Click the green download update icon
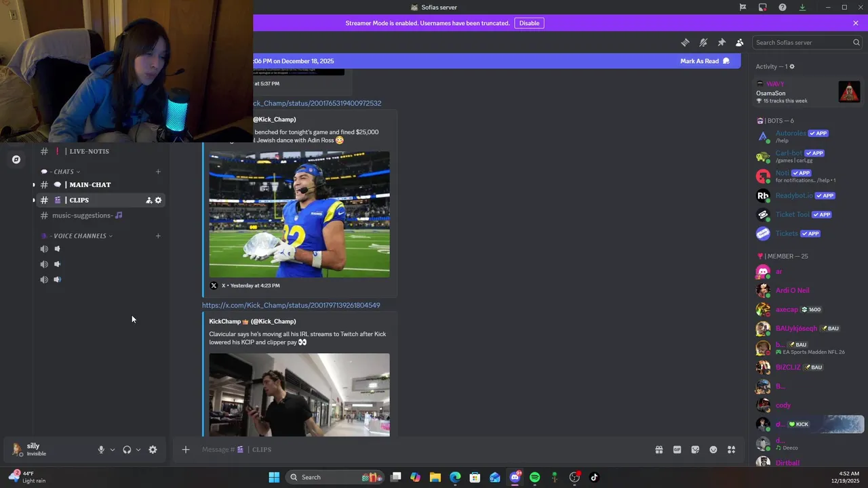868x488 pixels. (802, 7)
